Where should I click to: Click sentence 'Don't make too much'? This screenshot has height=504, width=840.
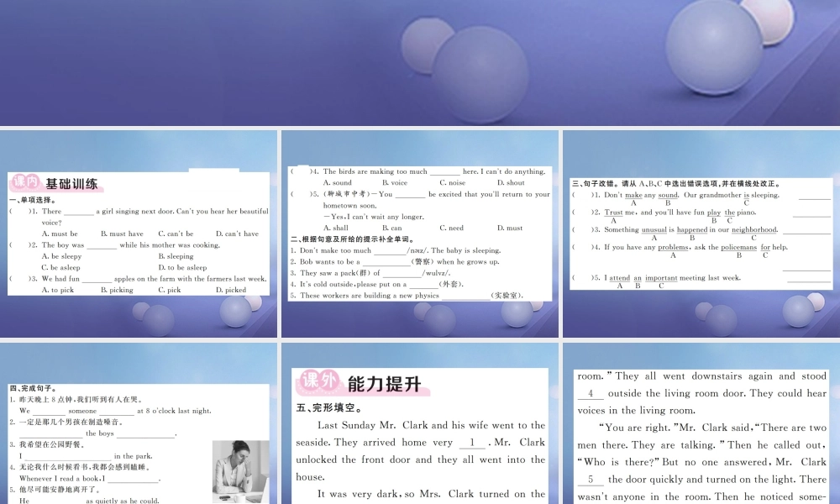(396, 250)
